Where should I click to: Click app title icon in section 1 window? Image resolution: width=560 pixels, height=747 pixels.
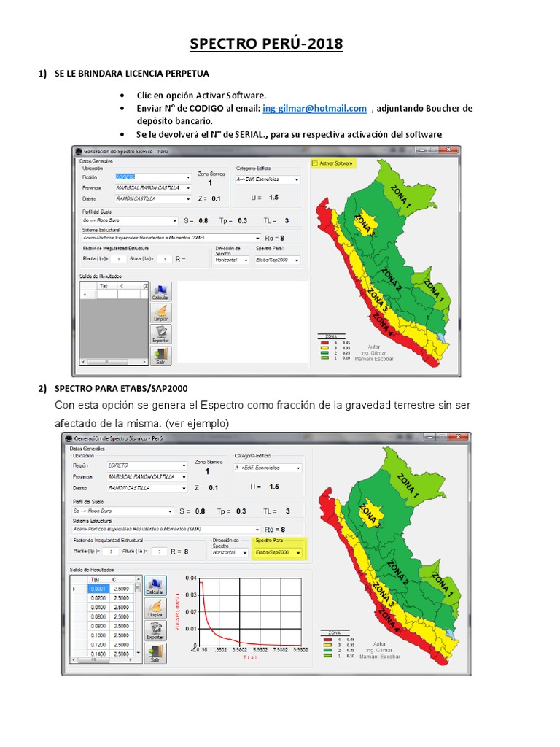pos(79,151)
